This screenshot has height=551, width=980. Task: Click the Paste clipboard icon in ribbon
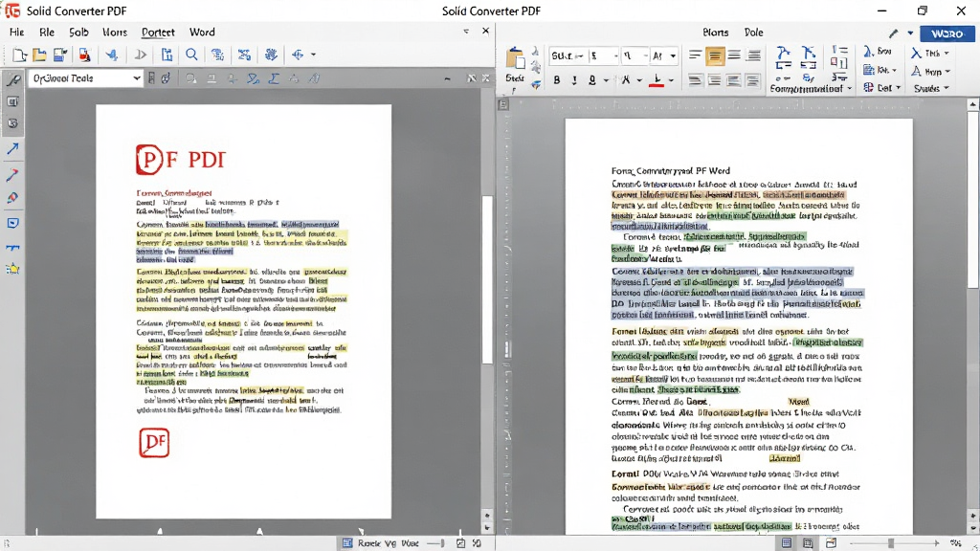[x=515, y=58]
